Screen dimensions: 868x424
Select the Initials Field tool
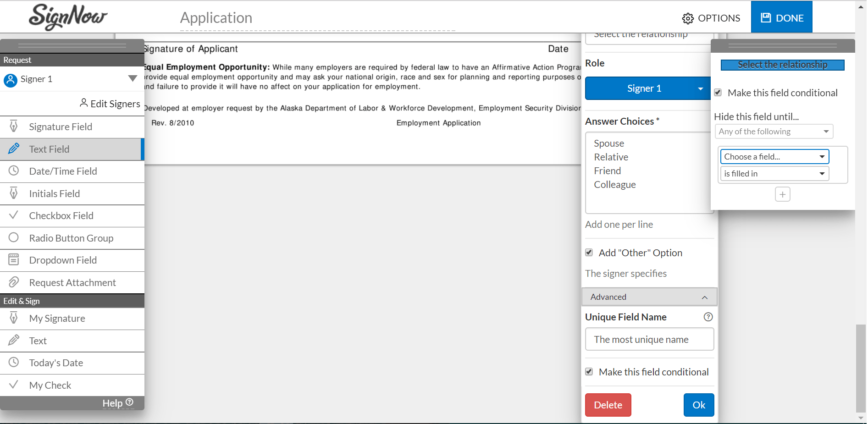coord(55,193)
